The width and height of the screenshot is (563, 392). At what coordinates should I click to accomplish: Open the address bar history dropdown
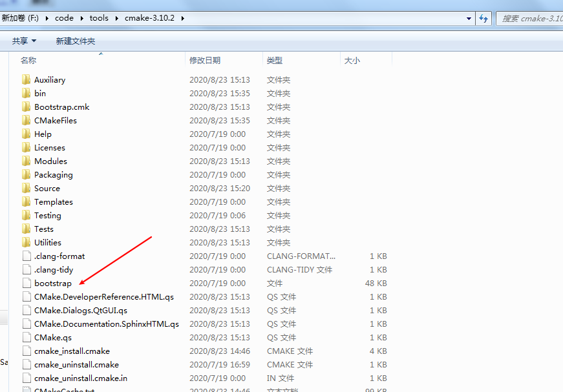pyautogui.click(x=469, y=18)
